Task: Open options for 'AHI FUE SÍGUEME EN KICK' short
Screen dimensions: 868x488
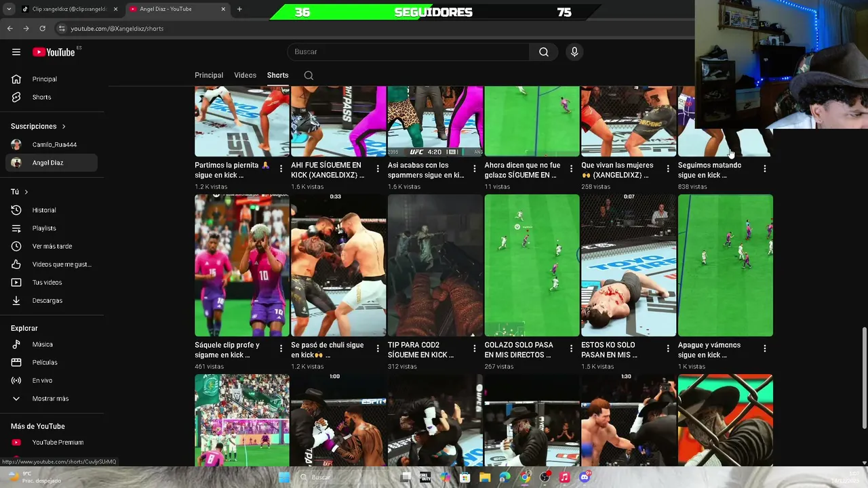Action: tap(378, 169)
